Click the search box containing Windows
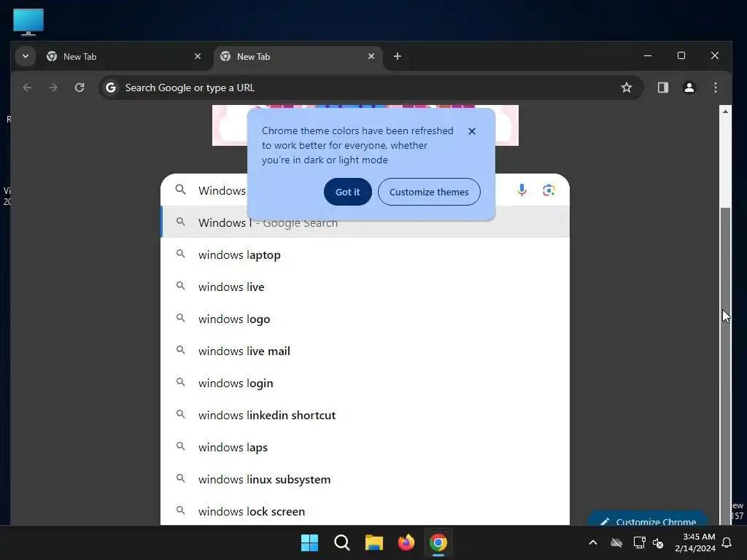 (365, 190)
